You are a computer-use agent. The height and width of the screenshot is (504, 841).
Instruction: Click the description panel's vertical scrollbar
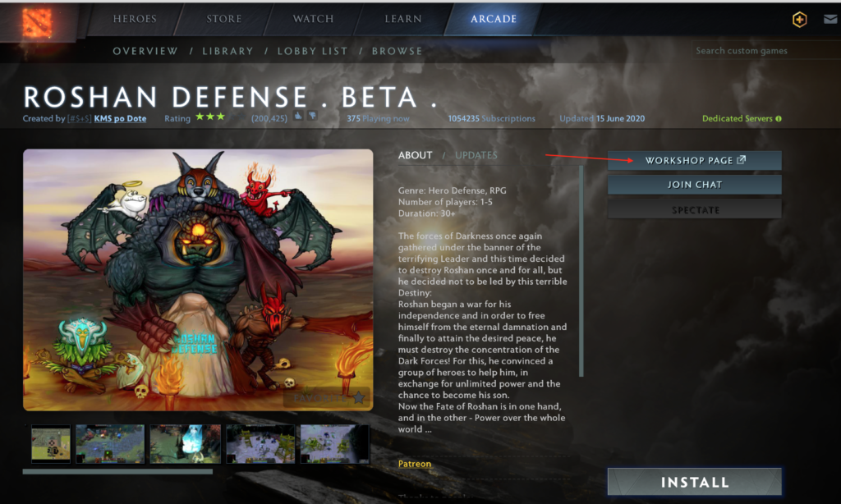(x=581, y=271)
